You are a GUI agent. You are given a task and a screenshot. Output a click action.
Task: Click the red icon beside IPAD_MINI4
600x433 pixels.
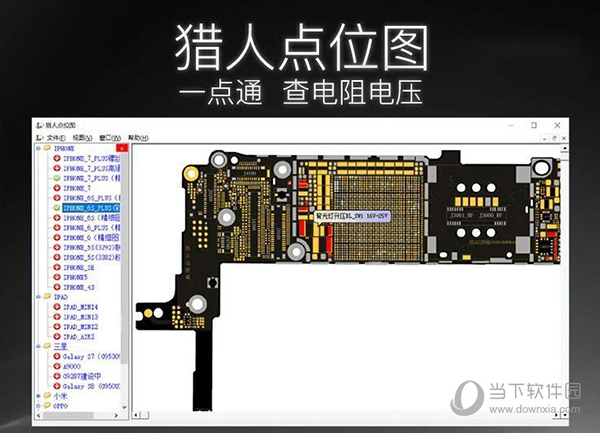click(57, 307)
